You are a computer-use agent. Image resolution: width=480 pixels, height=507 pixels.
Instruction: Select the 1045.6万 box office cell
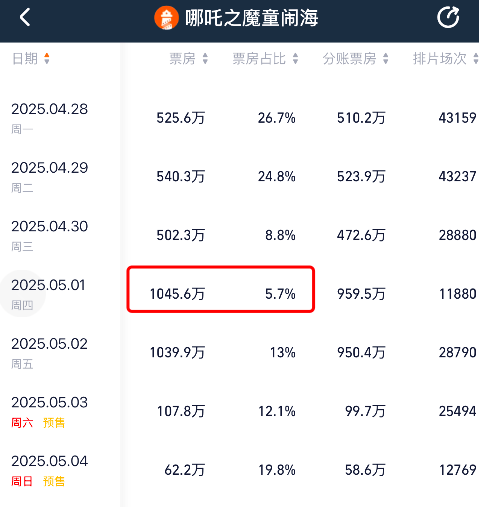(177, 294)
